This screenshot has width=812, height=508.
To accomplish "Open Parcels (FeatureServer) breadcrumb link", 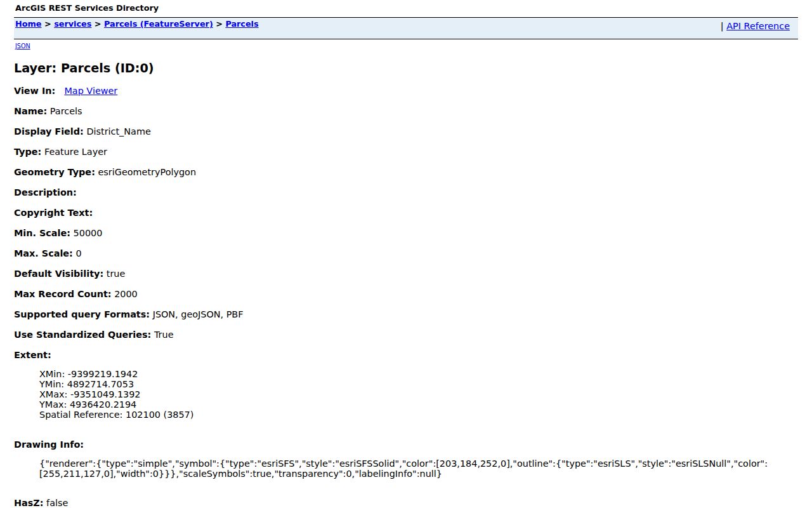I will tap(159, 24).
